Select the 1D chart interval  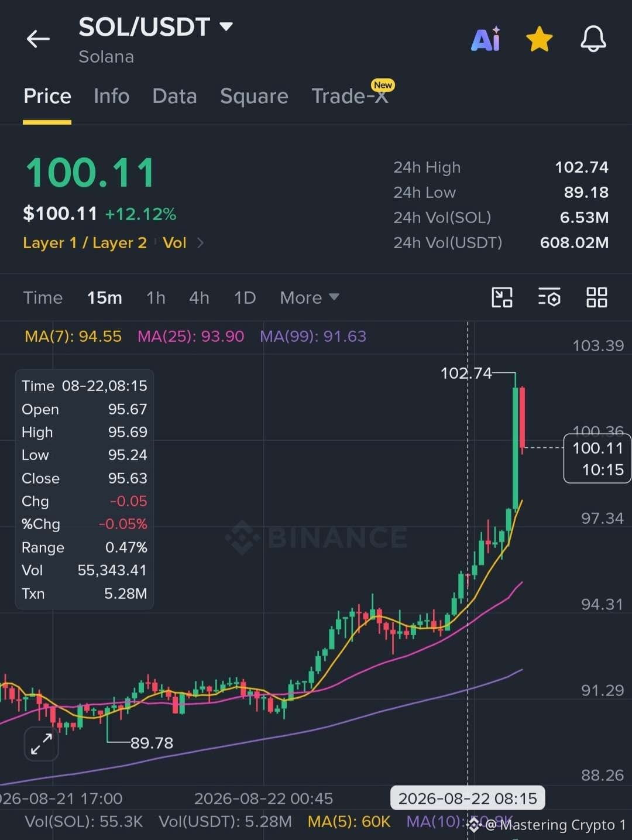(245, 297)
